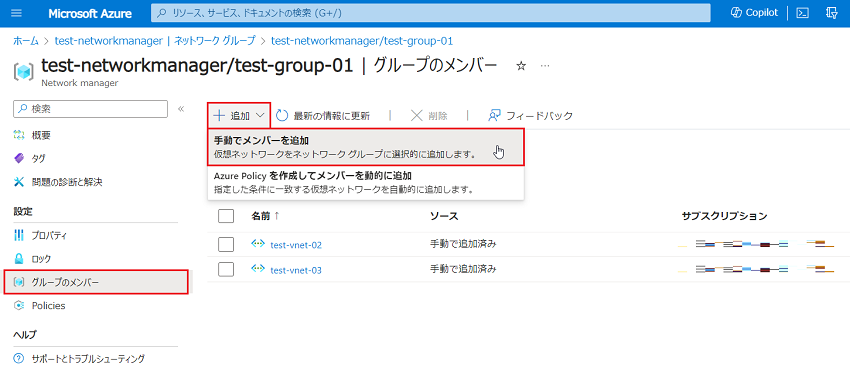Image resolution: width=850 pixels, height=380 pixels.
Task: Click the ソース column header
Action: [x=444, y=216]
